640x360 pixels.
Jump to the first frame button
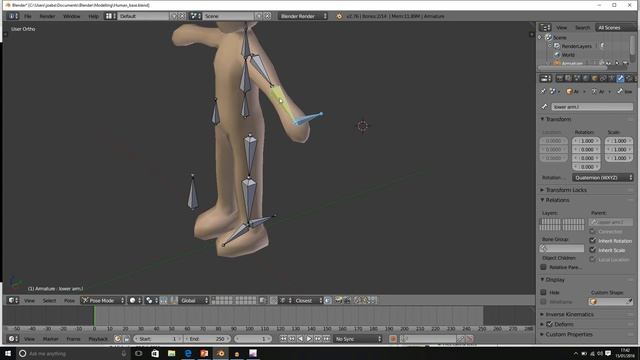pos(283,339)
